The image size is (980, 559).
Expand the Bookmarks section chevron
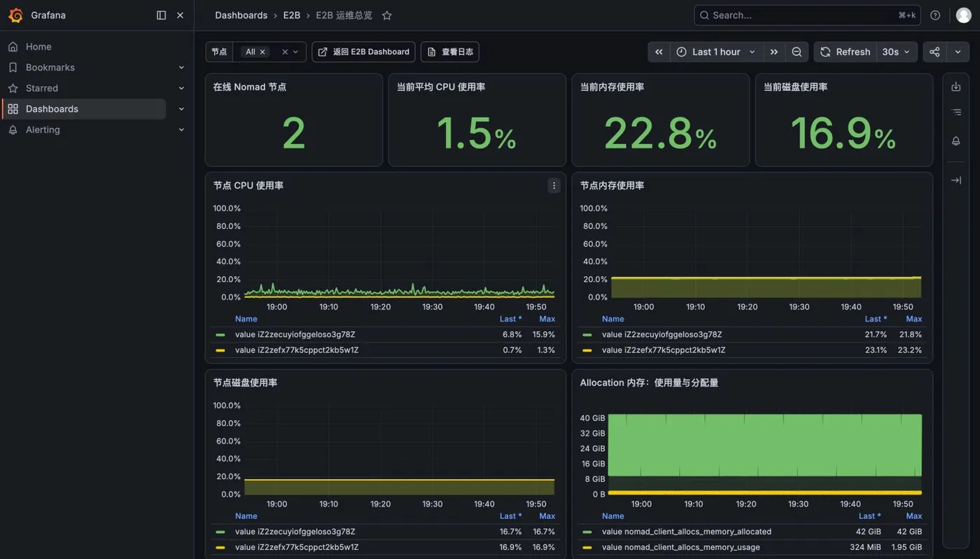[181, 67]
